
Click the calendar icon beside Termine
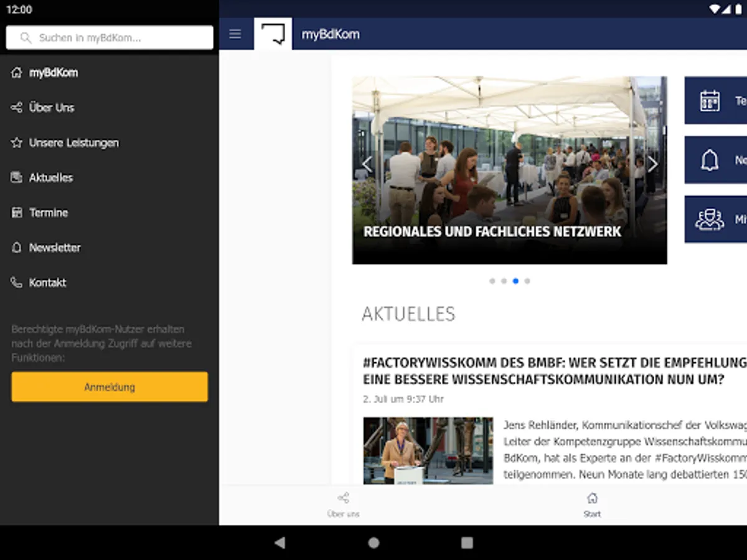click(x=17, y=212)
